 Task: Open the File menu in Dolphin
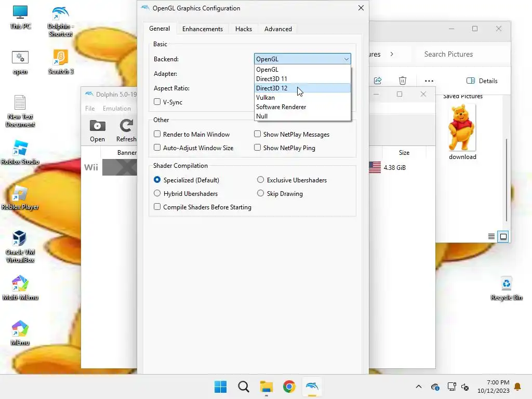point(90,108)
